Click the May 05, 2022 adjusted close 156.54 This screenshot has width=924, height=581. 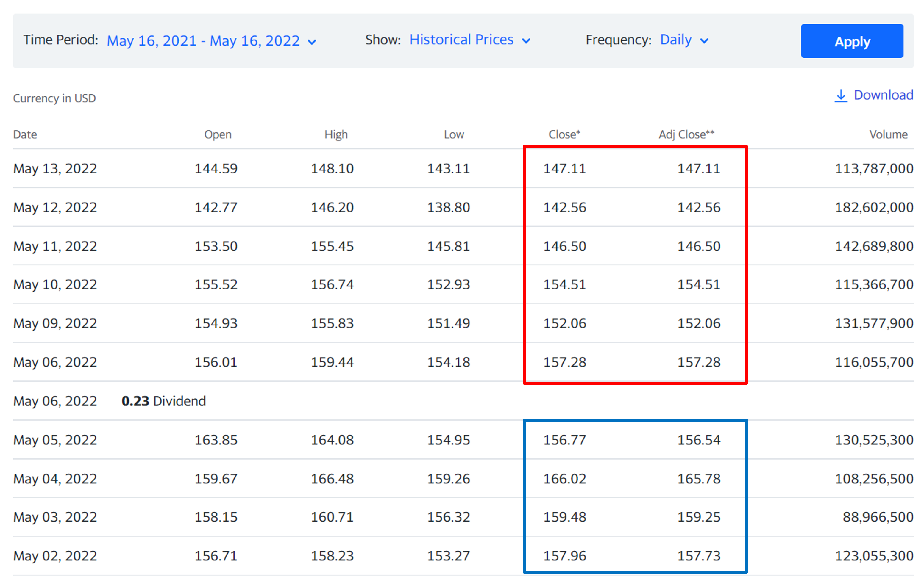coord(698,439)
